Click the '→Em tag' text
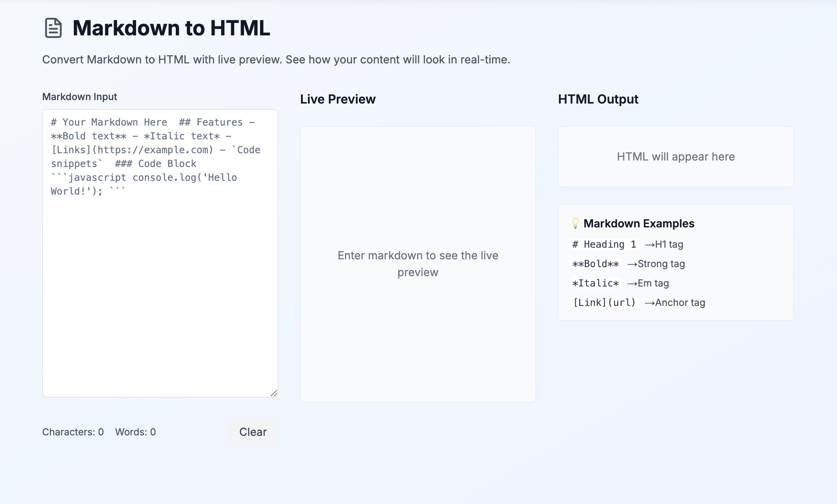 coord(648,283)
